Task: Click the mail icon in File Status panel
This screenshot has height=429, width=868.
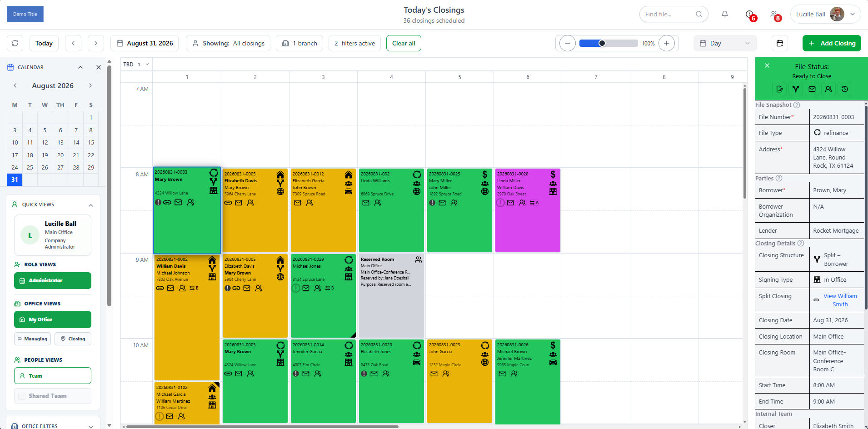Action: pos(812,89)
